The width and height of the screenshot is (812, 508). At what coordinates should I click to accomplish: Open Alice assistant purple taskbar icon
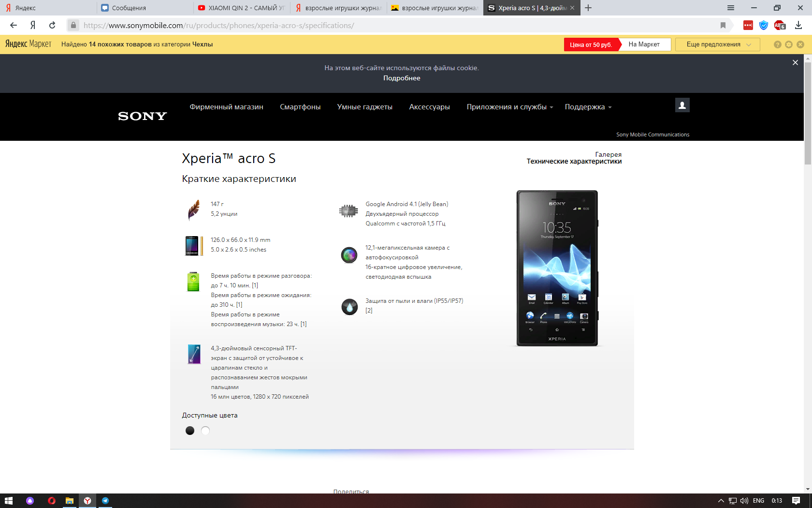click(x=30, y=501)
